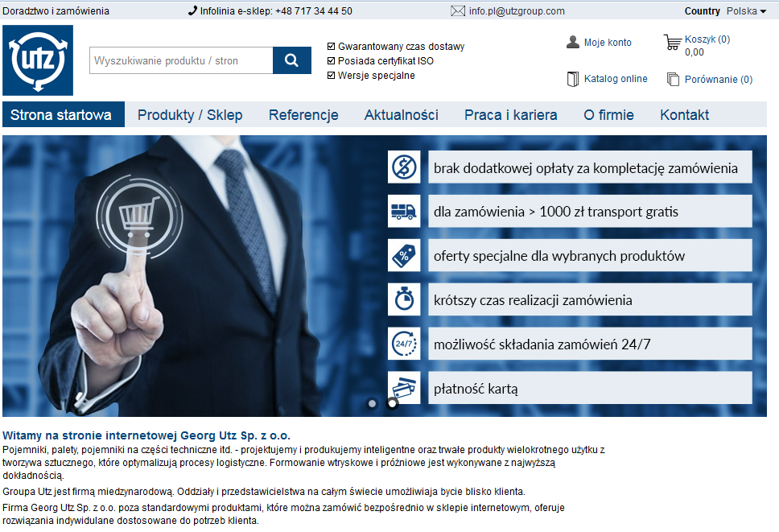
Task: Click the Utz logo in the header
Action: point(38,60)
